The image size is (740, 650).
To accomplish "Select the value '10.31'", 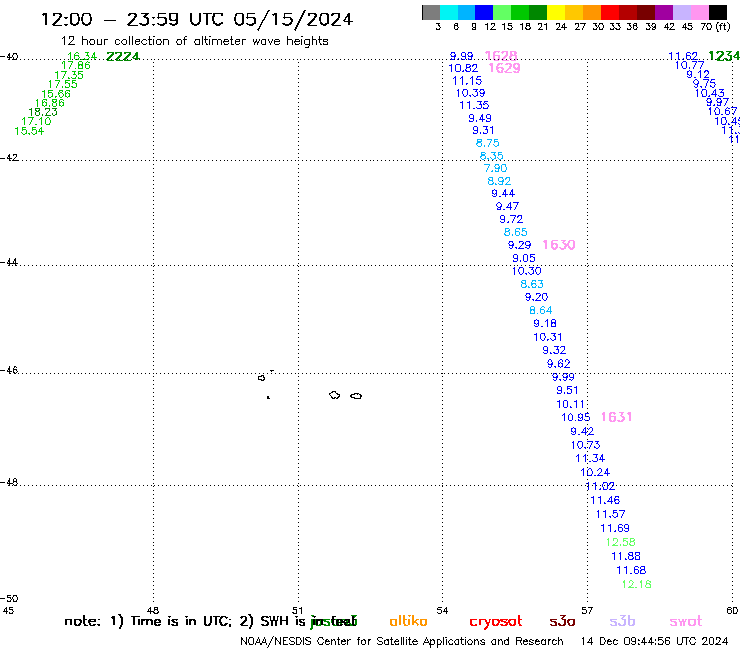I will [x=548, y=338].
